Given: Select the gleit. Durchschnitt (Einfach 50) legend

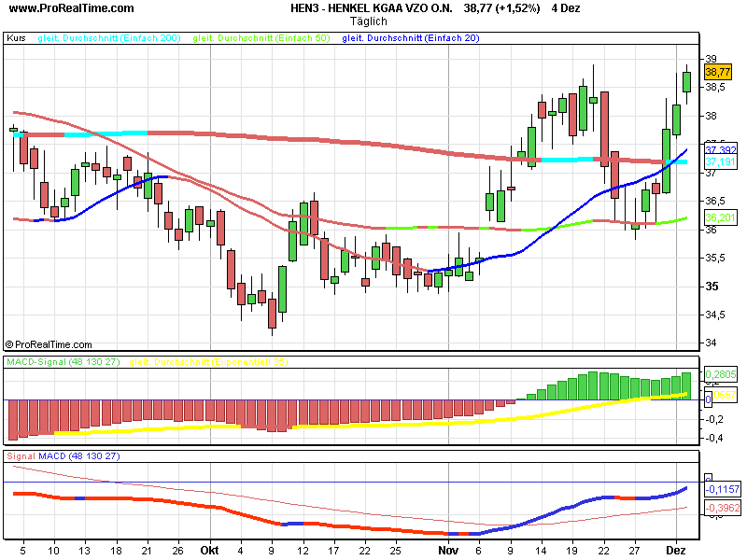Looking at the screenshot, I should click(261, 38).
